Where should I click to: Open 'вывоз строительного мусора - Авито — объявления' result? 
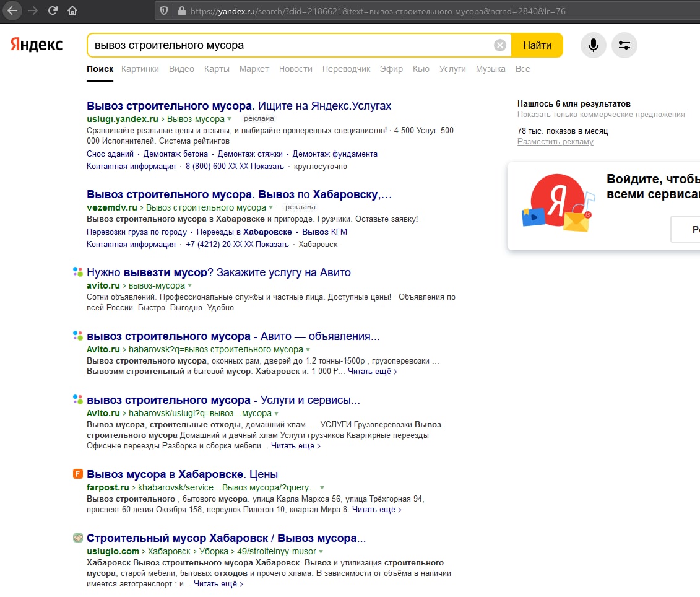233,336
